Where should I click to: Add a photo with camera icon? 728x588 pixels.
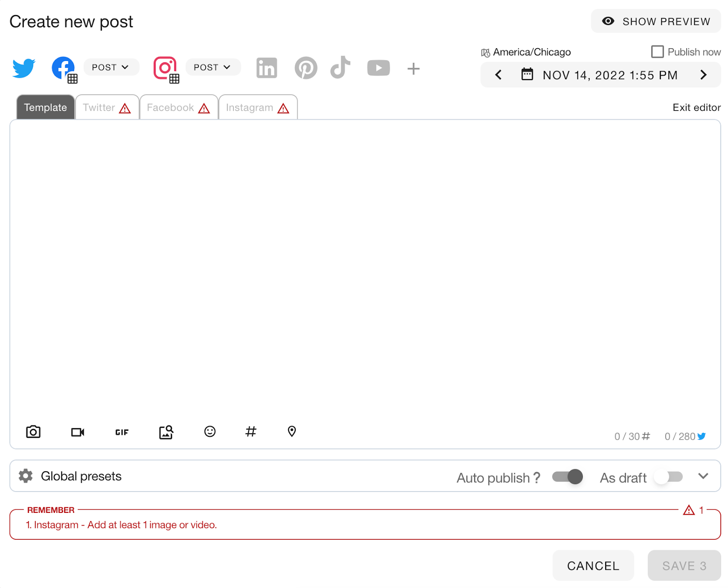tap(33, 431)
